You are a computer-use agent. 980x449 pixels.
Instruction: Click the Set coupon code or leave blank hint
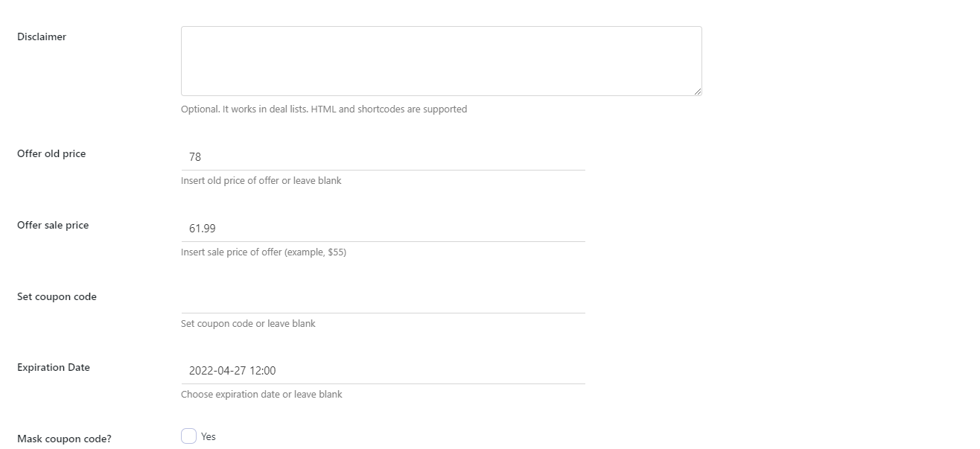[248, 323]
